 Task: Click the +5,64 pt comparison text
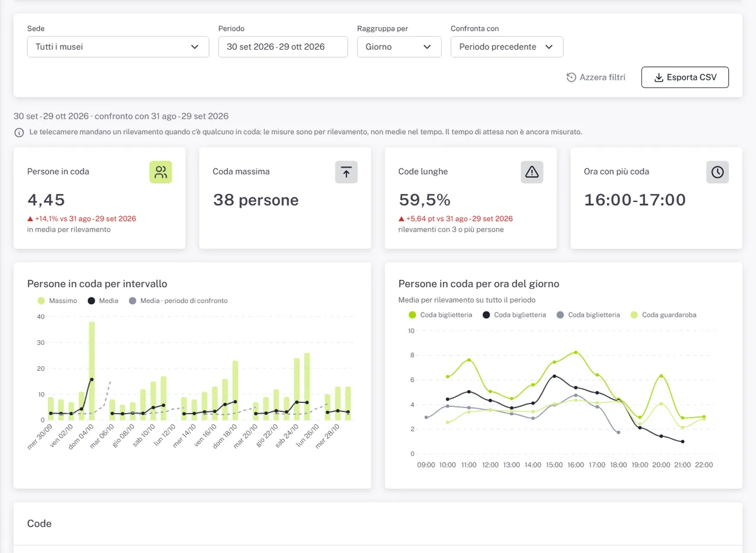[455, 219]
